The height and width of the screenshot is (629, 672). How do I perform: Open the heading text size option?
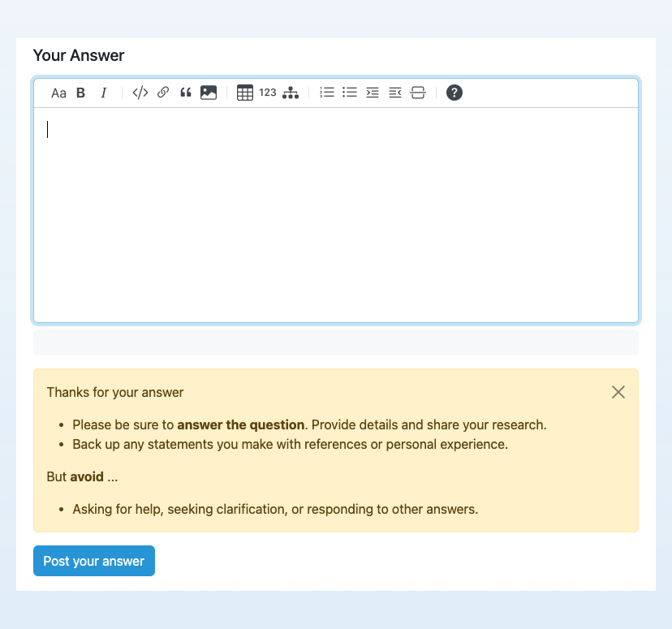click(x=58, y=93)
